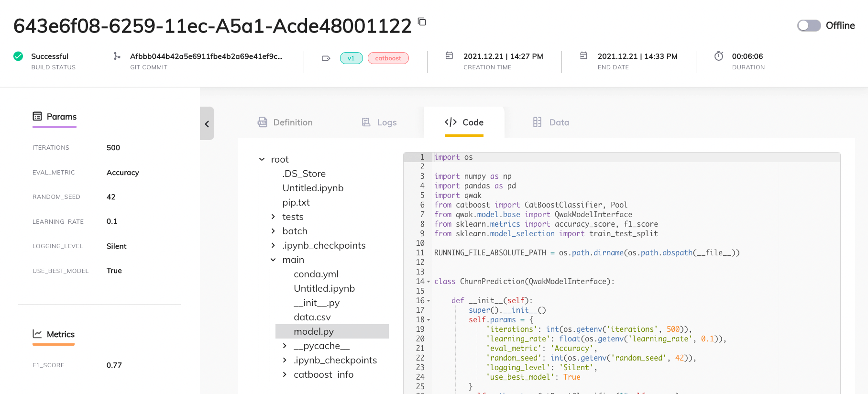Expand .ipynb_checkpoints folder inside main
Screen dimensions: 868x394
(x=285, y=360)
